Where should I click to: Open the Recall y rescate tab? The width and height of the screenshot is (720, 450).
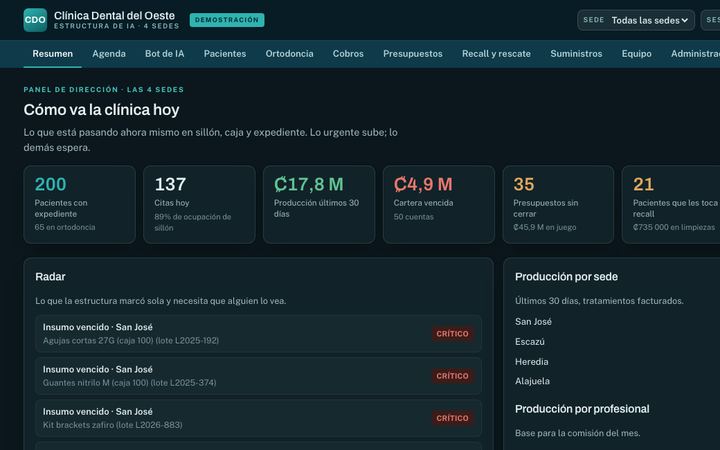496,54
